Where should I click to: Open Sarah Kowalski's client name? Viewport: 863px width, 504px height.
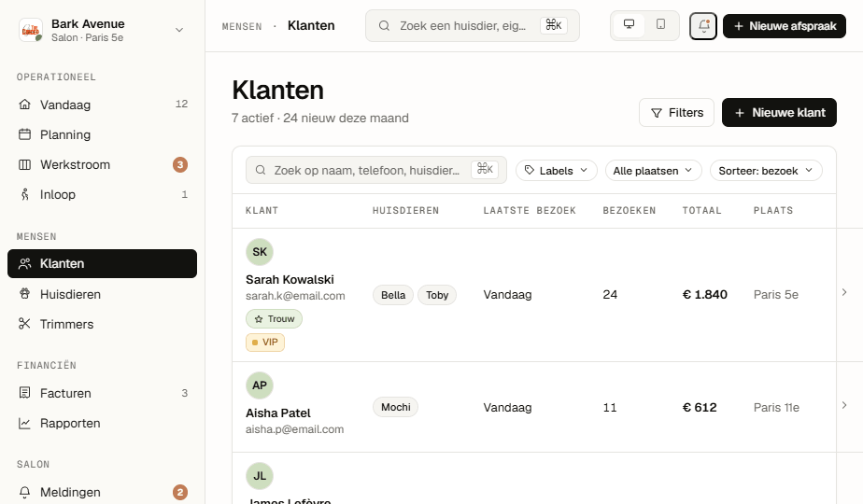(290, 279)
